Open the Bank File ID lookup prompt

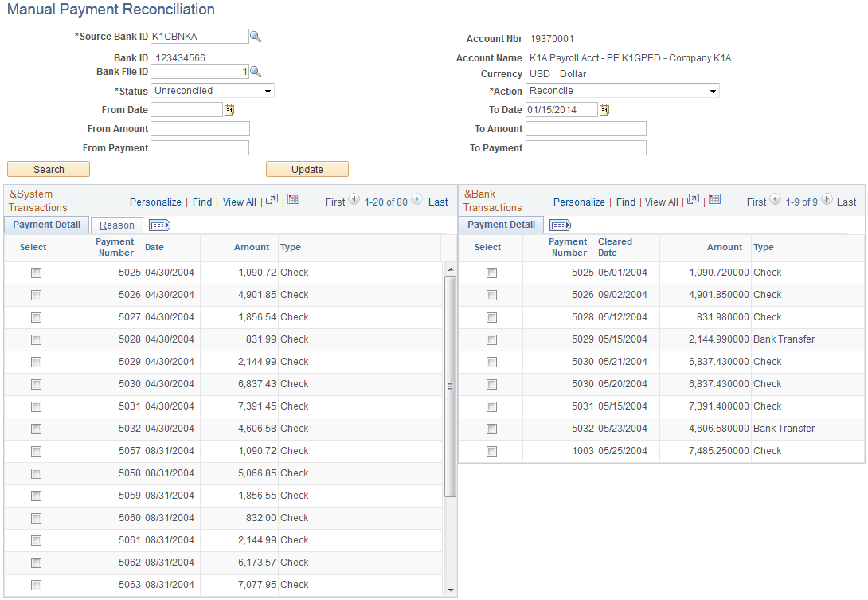click(x=256, y=72)
